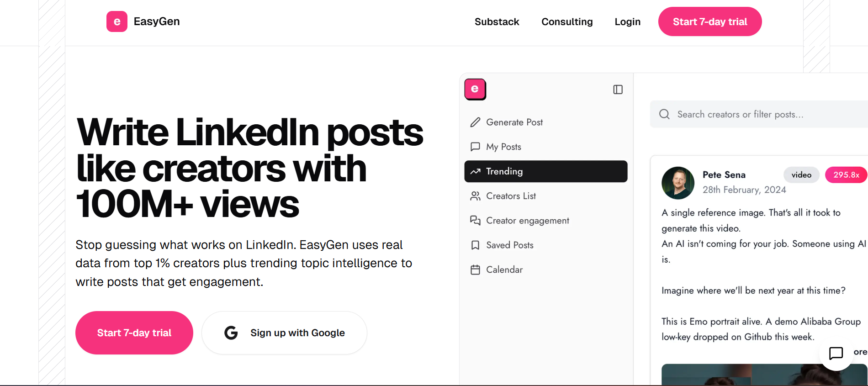Open Creators List in the sidebar
This screenshot has height=386, width=868.
(x=546, y=196)
